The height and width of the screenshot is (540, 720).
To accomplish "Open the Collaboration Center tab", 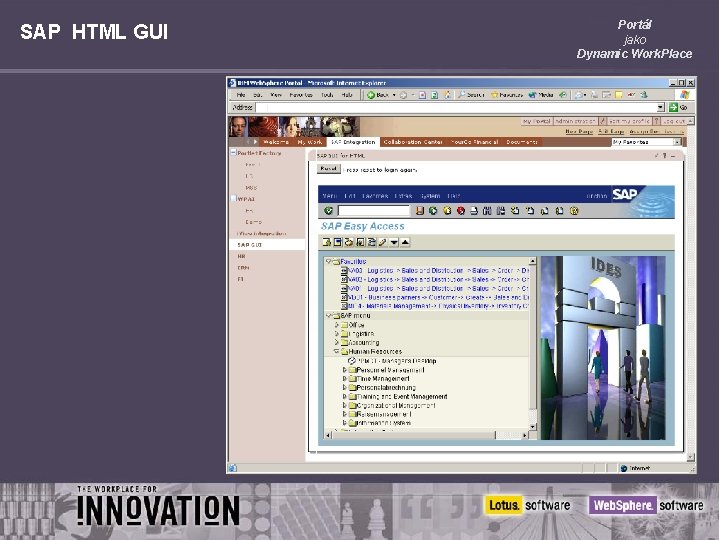I will pyautogui.click(x=413, y=142).
